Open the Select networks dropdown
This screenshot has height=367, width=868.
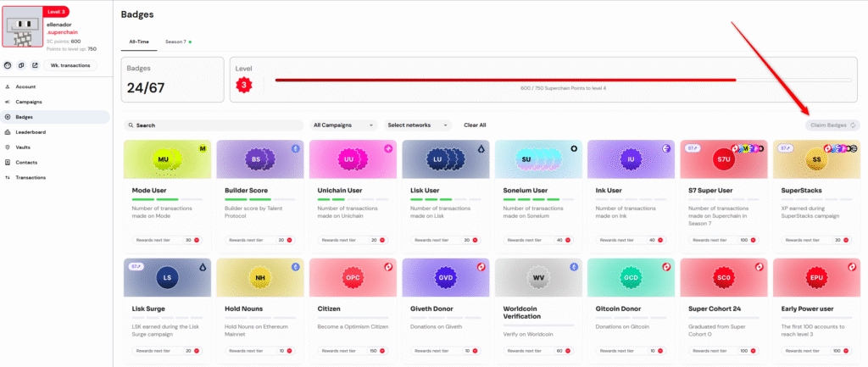[x=418, y=125]
